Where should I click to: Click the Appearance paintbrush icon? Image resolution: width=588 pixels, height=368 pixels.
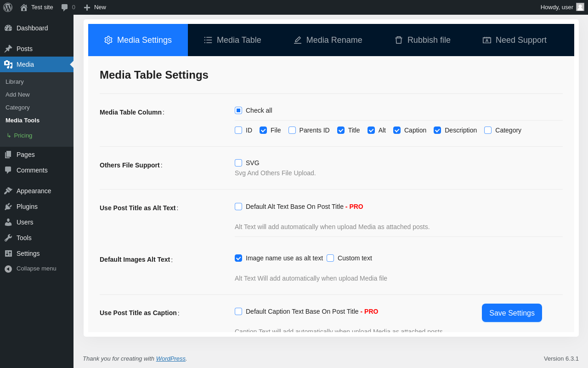click(8, 191)
